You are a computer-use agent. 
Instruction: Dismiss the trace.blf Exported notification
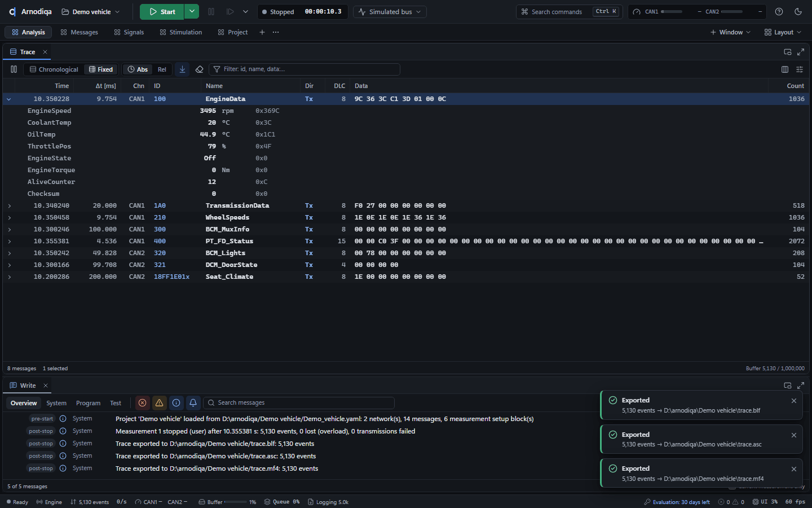click(x=794, y=401)
